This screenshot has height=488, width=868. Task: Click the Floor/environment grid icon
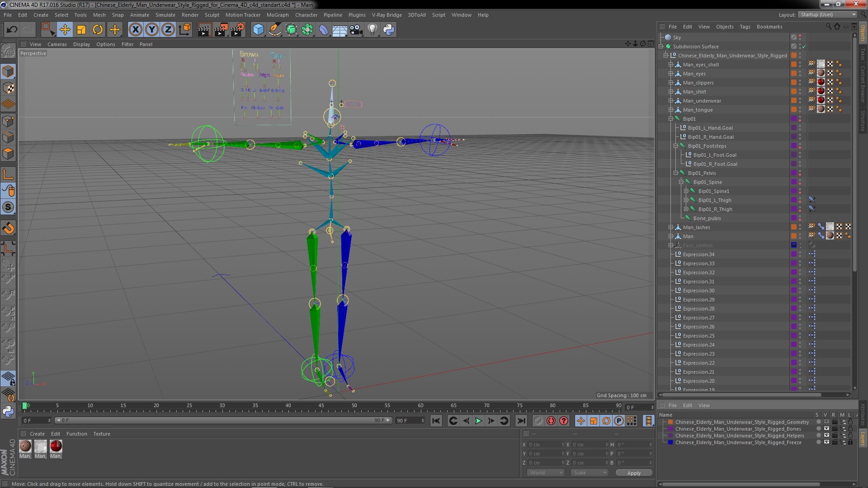tap(340, 30)
